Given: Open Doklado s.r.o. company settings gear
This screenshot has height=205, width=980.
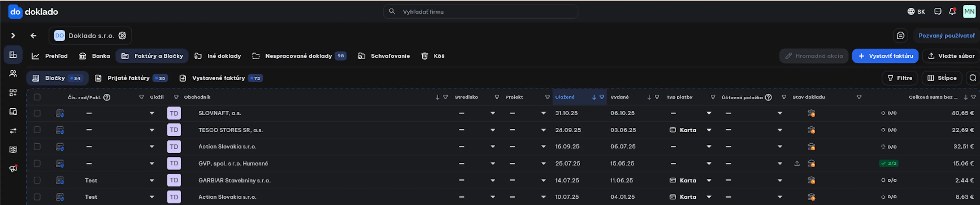Looking at the screenshot, I should pyautogui.click(x=122, y=36).
